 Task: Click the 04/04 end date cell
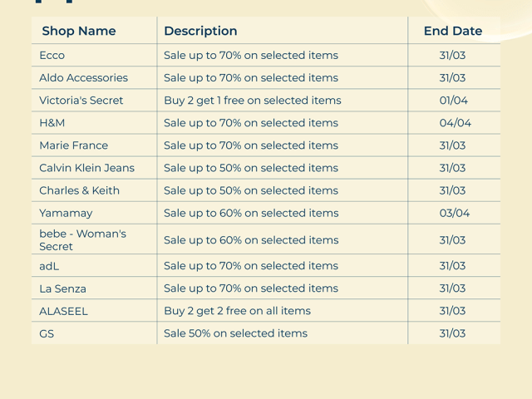(455, 123)
